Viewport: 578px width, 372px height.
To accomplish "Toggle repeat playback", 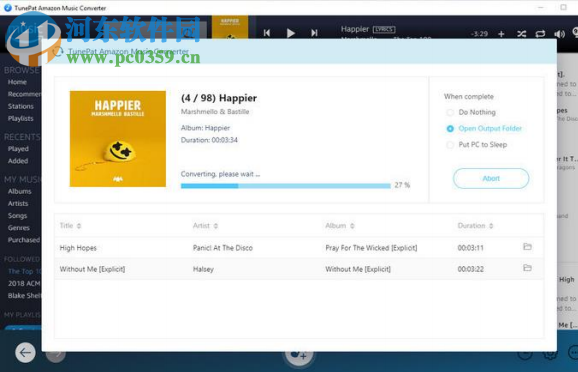I will coord(540,34).
